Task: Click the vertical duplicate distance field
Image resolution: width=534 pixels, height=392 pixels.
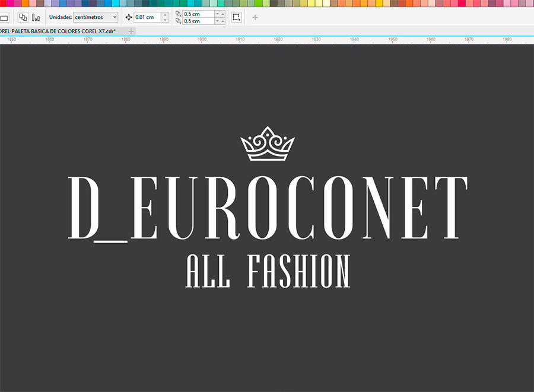Action: tap(198, 21)
